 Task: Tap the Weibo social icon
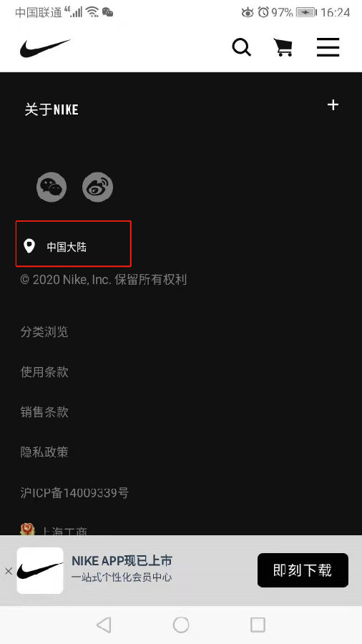[x=97, y=187]
